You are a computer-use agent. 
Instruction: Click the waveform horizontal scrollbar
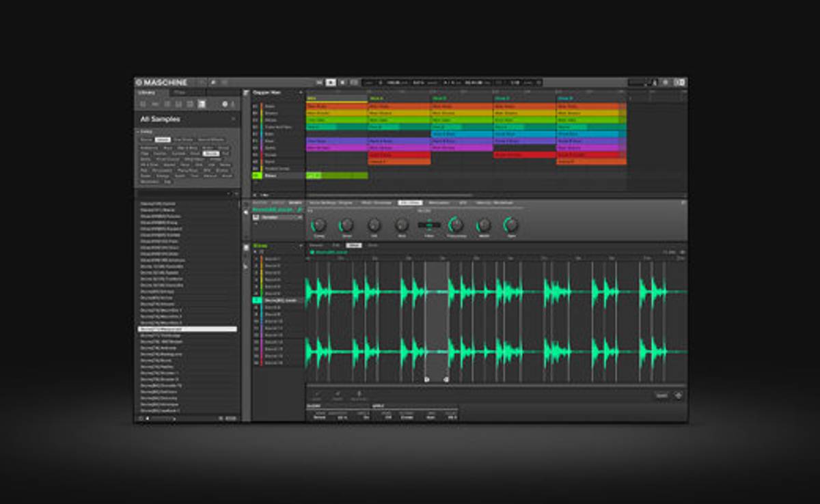495,385
